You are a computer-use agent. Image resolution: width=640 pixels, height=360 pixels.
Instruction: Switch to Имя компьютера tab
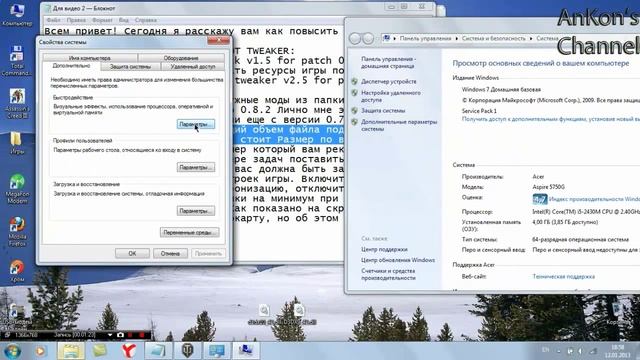[89, 58]
